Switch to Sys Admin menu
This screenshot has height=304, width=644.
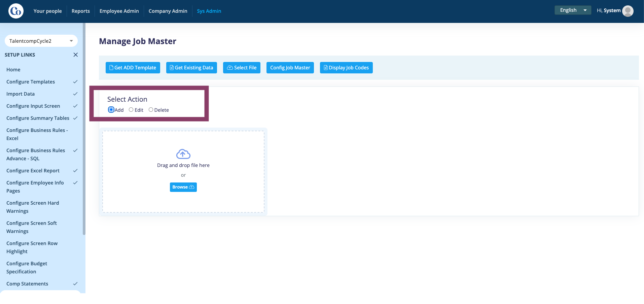(209, 11)
